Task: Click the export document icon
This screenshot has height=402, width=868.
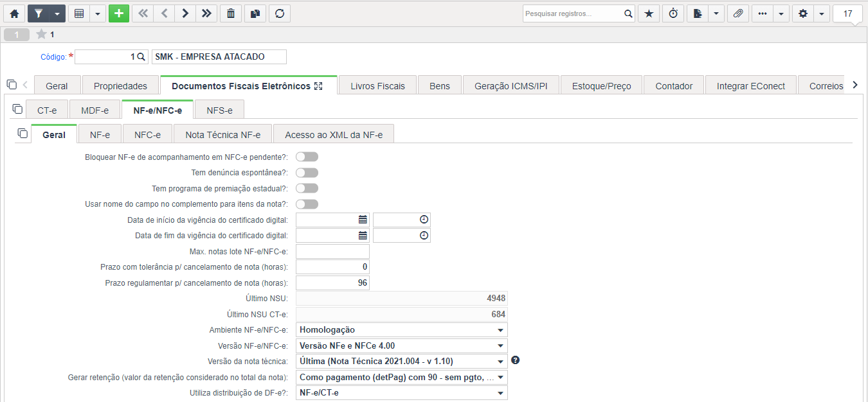Action: [x=698, y=13]
